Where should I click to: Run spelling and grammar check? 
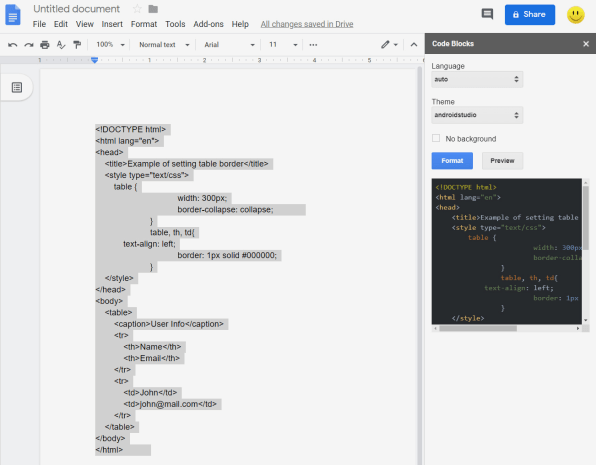click(61, 45)
